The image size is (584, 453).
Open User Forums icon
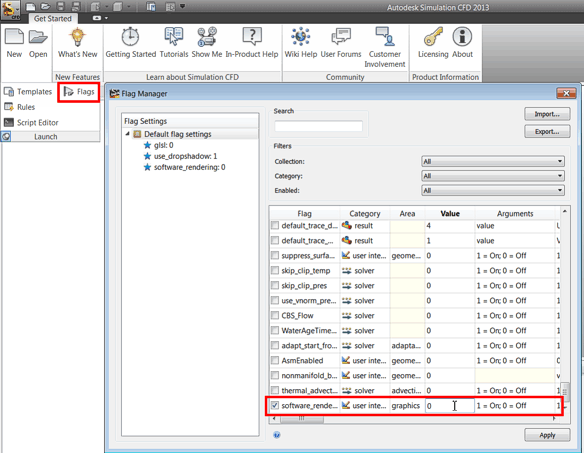point(341,37)
